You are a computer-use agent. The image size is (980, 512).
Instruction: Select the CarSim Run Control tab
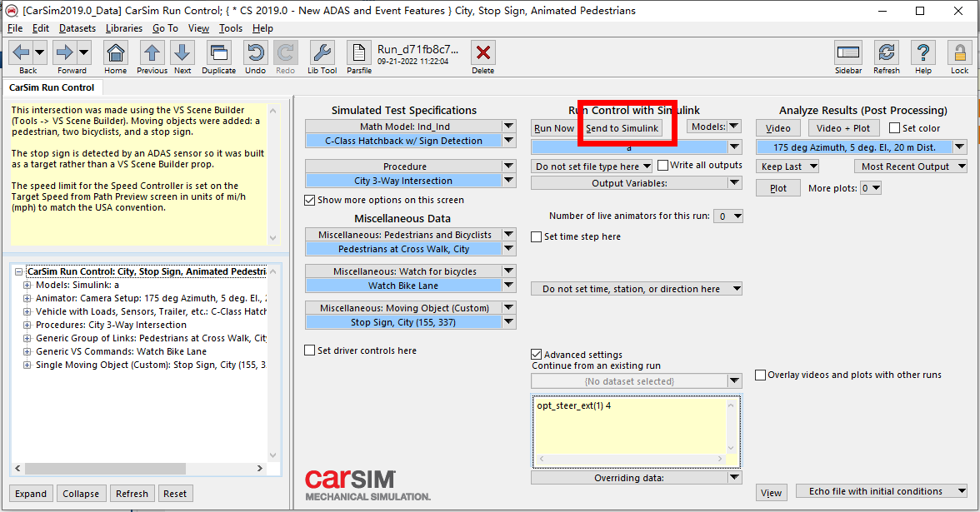tap(52, 87)
